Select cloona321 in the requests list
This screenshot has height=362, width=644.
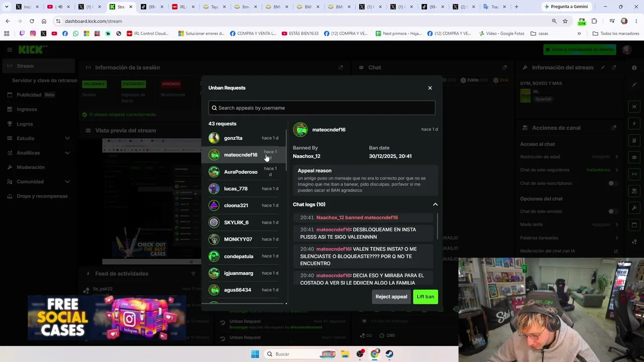244,205
